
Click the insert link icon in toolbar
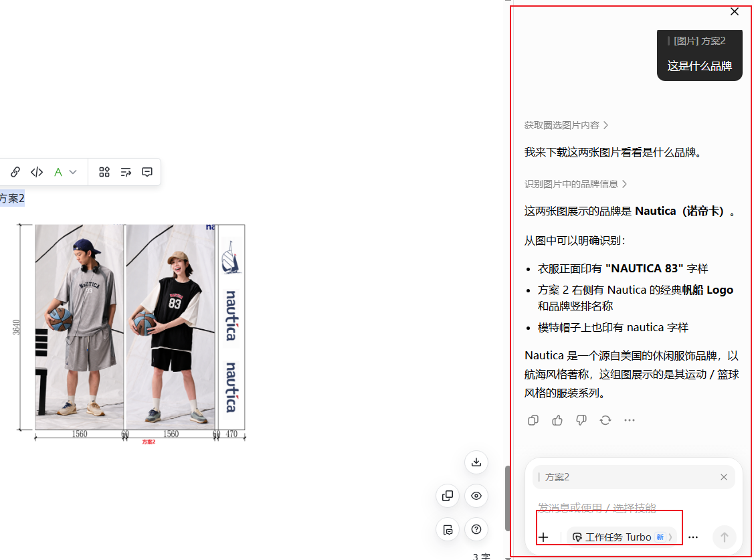click(x=15, y=171)
